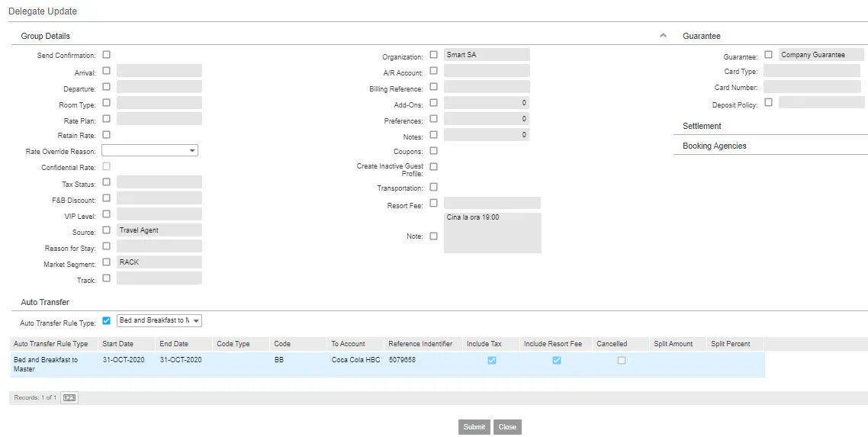This screenshot has width=868, height=437.
Task: Tick the Add-Ons checkbox
Action: coord(433,103)
